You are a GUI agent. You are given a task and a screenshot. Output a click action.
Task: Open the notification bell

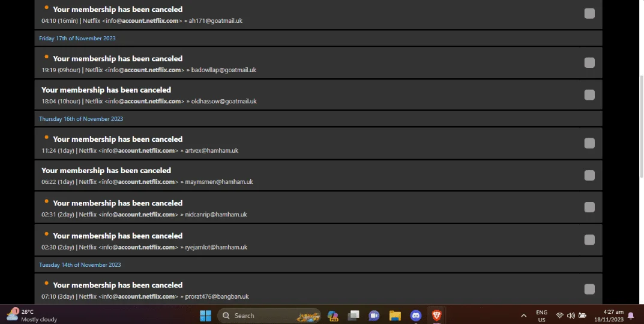631,316
